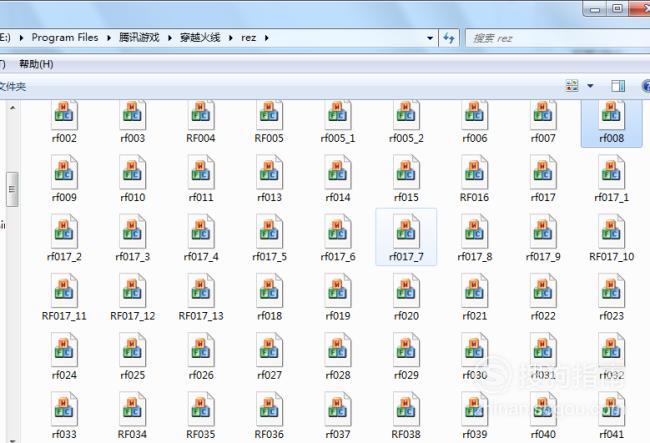Select the RF004 file icon
This screenshot has height=443, width=650.
[x=201, y=115]
